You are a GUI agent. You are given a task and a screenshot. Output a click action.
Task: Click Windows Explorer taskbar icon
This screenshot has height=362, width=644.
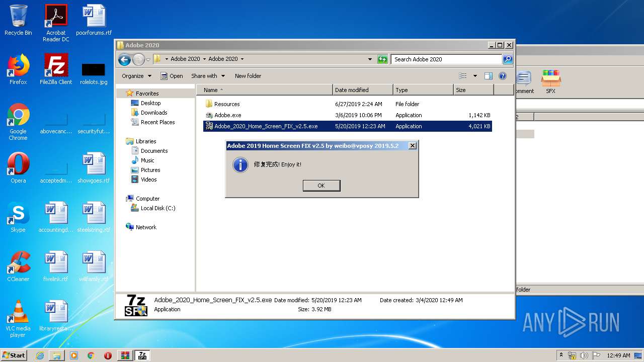click(57, 355)
